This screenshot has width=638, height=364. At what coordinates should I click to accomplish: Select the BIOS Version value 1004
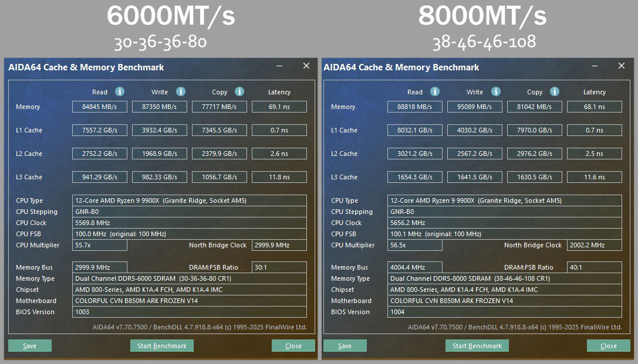click(x=505, y=312)
